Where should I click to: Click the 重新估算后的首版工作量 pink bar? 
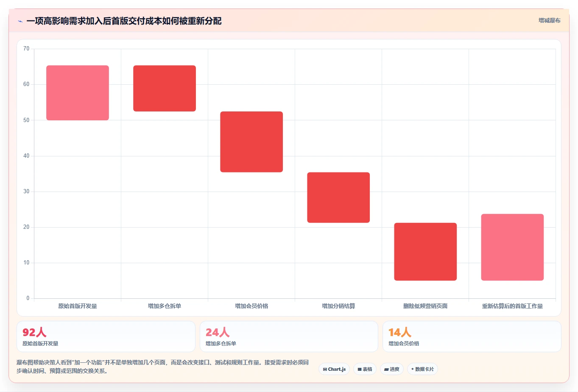(x=512, y=247)
